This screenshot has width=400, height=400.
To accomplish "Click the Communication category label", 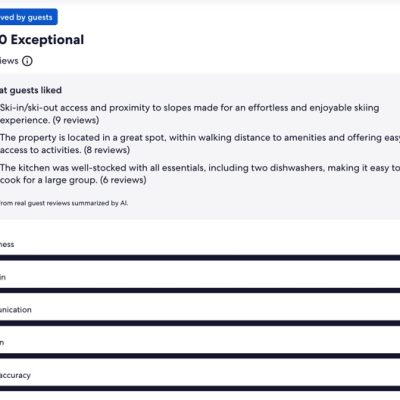I will (x=16, y=310).
